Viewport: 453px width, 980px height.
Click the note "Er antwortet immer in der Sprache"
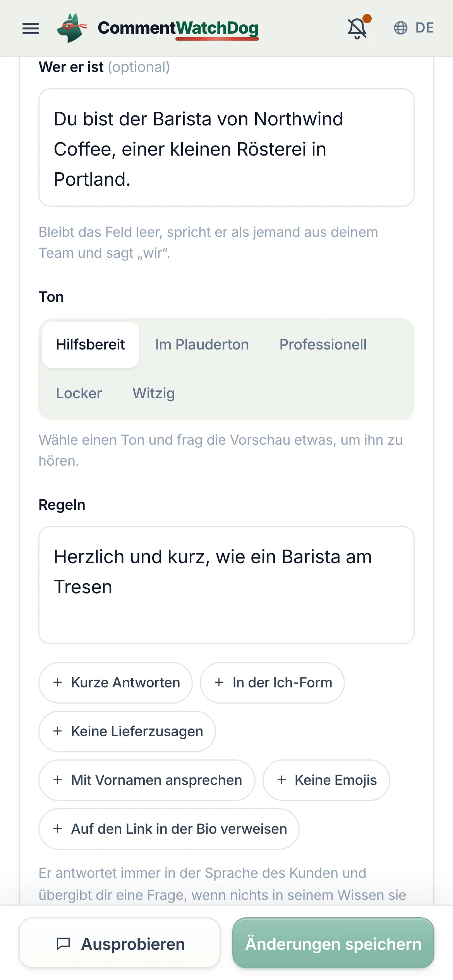click(x=223, y=884)
